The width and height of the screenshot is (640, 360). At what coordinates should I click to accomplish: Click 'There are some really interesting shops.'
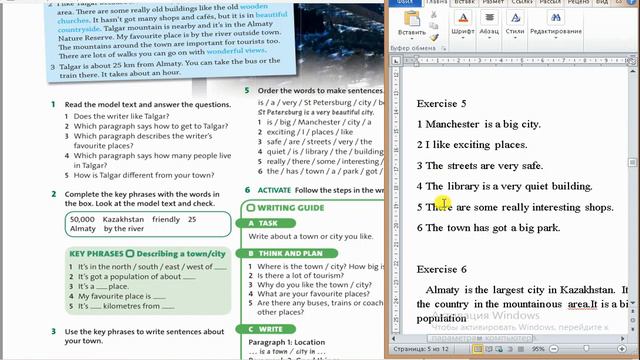tap(520, 207)
